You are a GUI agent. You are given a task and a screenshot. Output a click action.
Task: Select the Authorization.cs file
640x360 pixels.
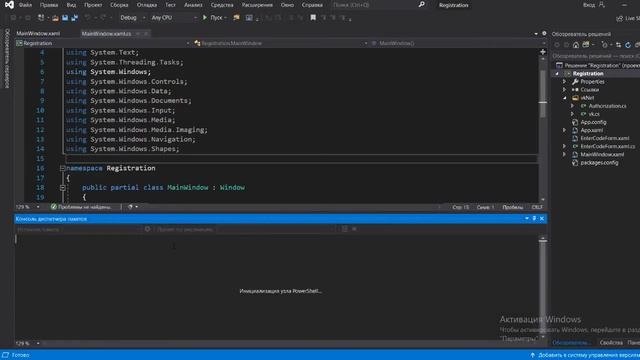(607, 106)
